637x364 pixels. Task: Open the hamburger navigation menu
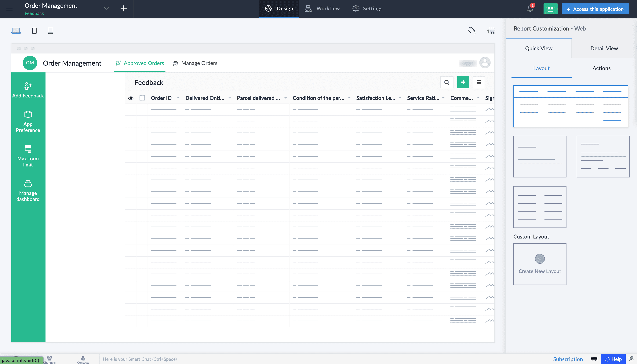pos(9,9)
